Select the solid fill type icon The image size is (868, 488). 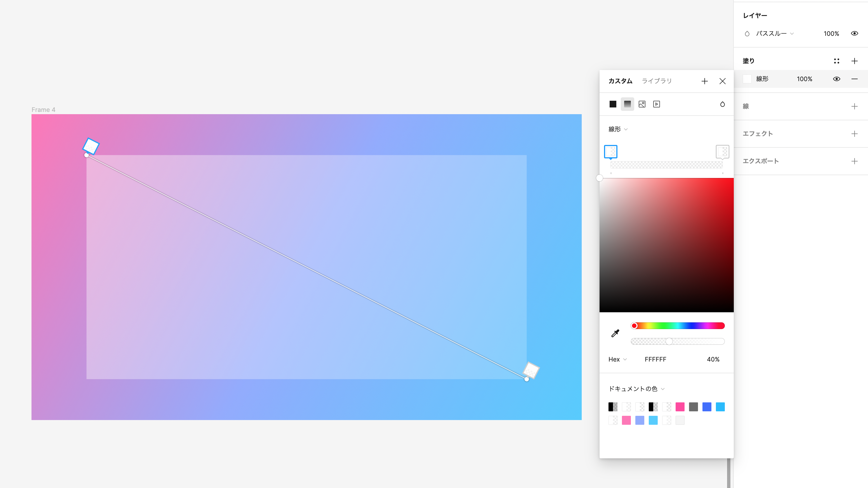click(x=613, y=104)
